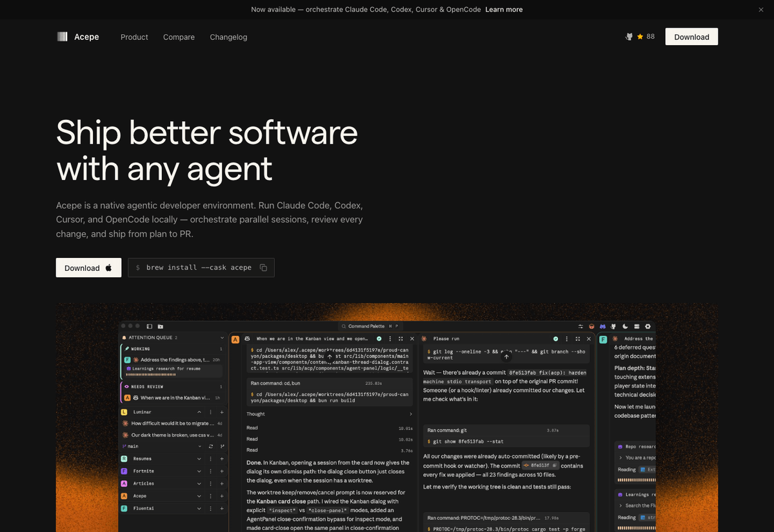
Task: Open the Luminar project options menu
Action: click(x=210, y=412)
